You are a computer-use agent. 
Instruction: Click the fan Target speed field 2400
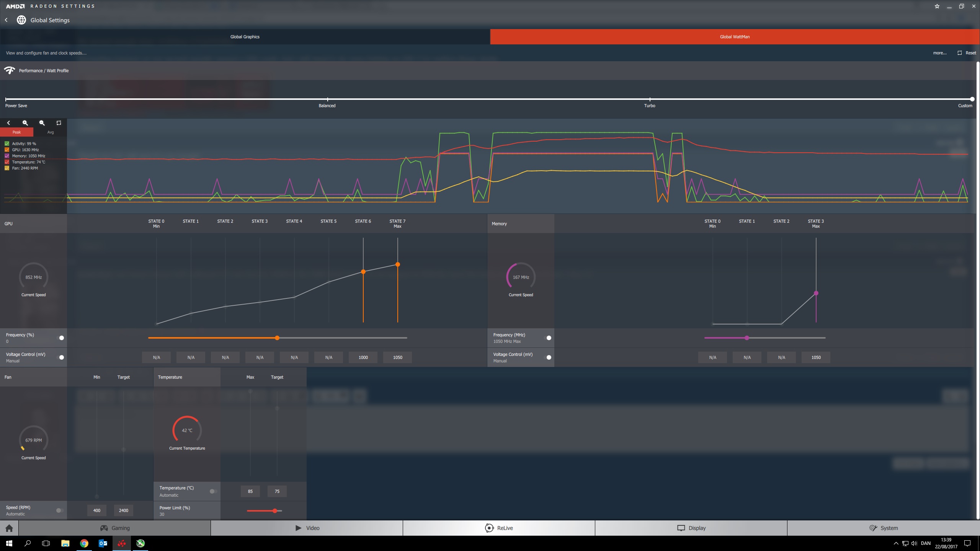124,510
